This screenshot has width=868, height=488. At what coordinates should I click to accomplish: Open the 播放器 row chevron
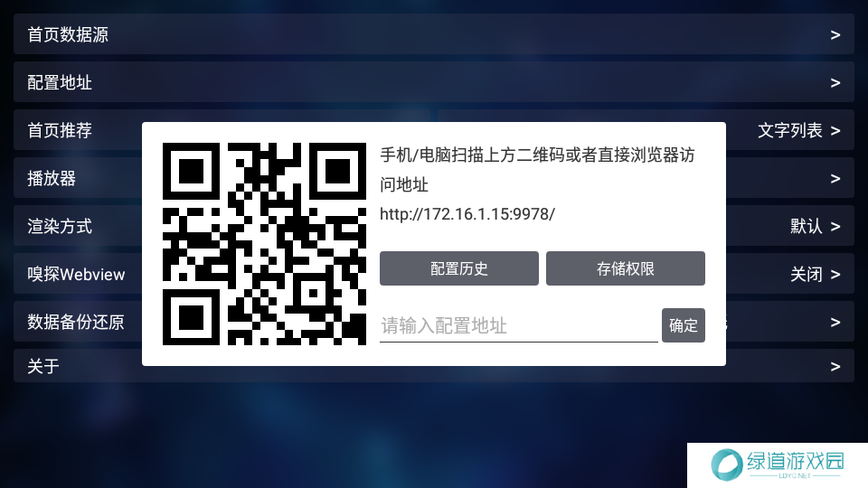(835, 178)
